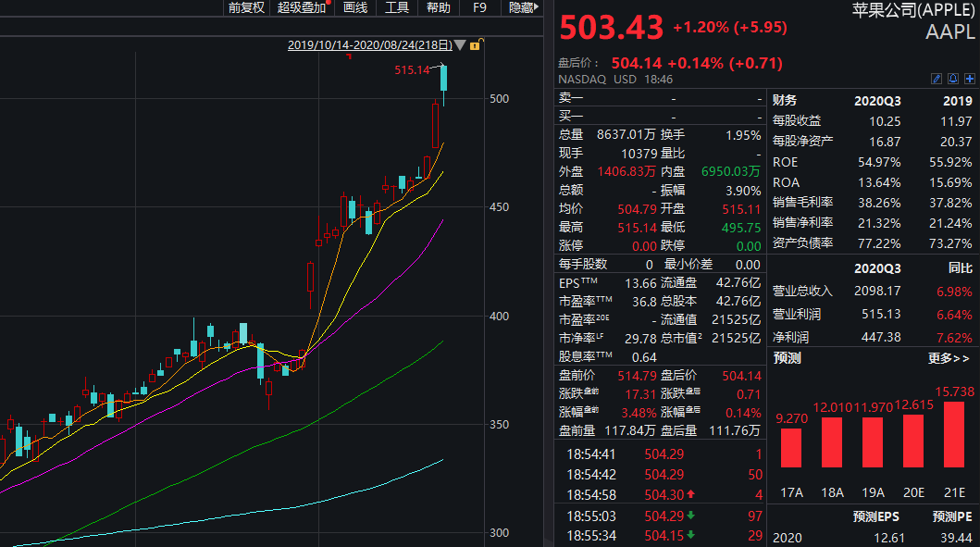Click the 市盈率 TTM 36.8 value

pyautogui.click(x=644, y=302)
